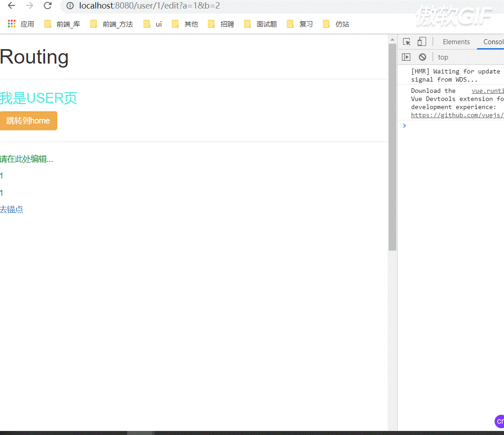The width and height of the screenshot is (504, 435).
Task: Open the 仿站 bookmark folder
Action: coord(336,24)
